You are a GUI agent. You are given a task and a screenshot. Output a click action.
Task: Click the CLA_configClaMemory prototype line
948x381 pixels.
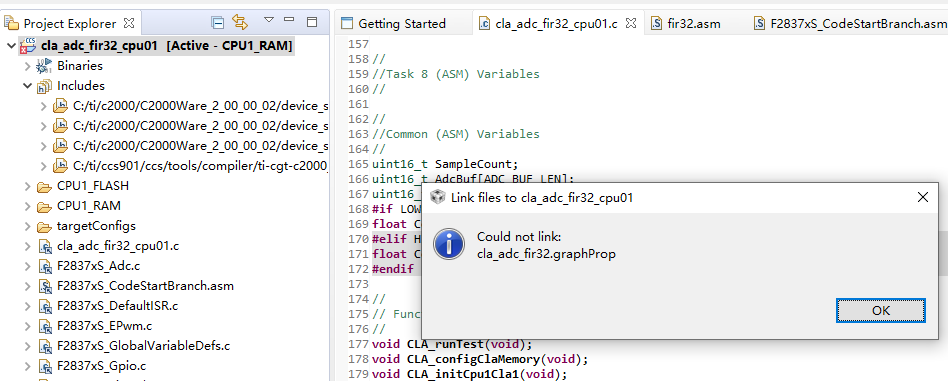tap(480, 359)
